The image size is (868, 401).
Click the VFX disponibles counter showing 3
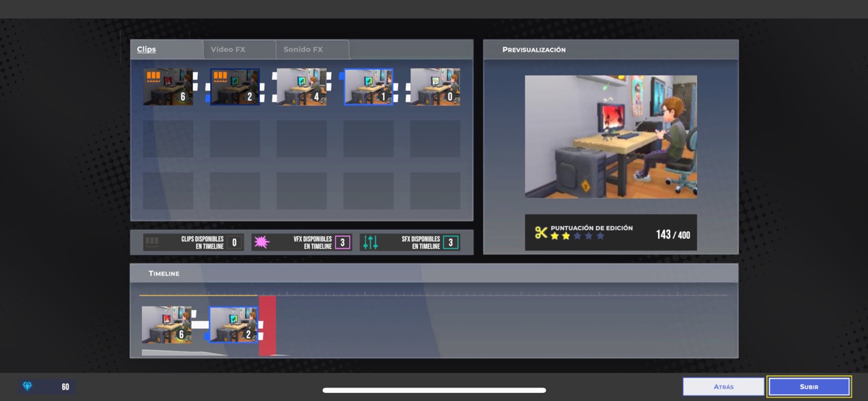(x=342, y=242)
